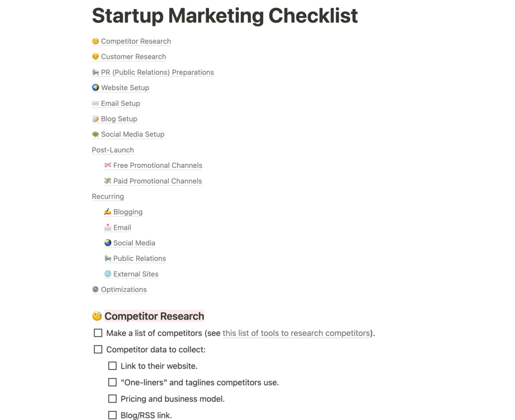
Task: Click the gear emoji next to Optimizations
Action: point(95,290)
